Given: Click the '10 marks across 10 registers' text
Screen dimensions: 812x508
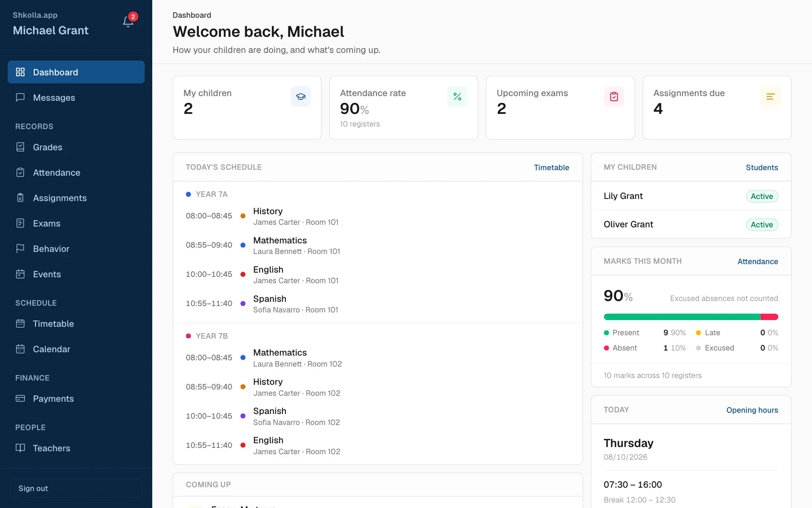Looking at the screenshot, I should (652, 375).
